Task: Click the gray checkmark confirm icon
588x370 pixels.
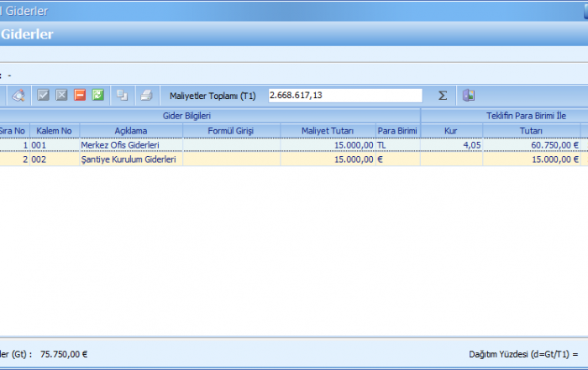Action: (44, 96)
